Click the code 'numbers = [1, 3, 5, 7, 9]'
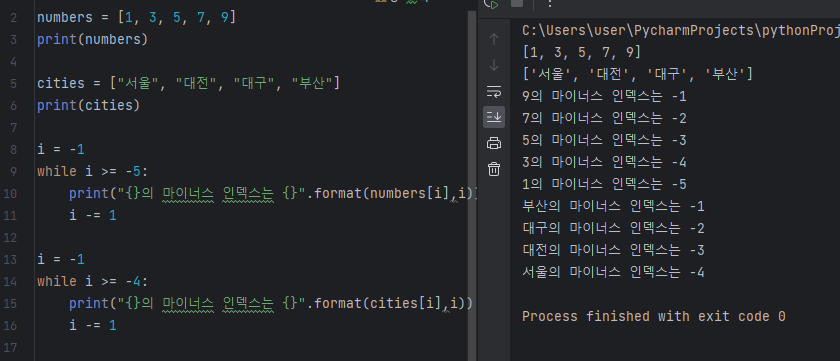Viewport: 840px width, 361px height. tap(137, 18)
